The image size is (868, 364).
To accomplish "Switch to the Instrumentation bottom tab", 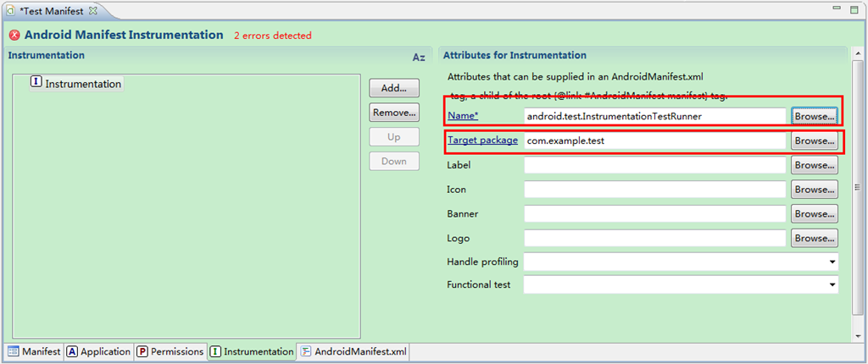I will tap(253, 351).
